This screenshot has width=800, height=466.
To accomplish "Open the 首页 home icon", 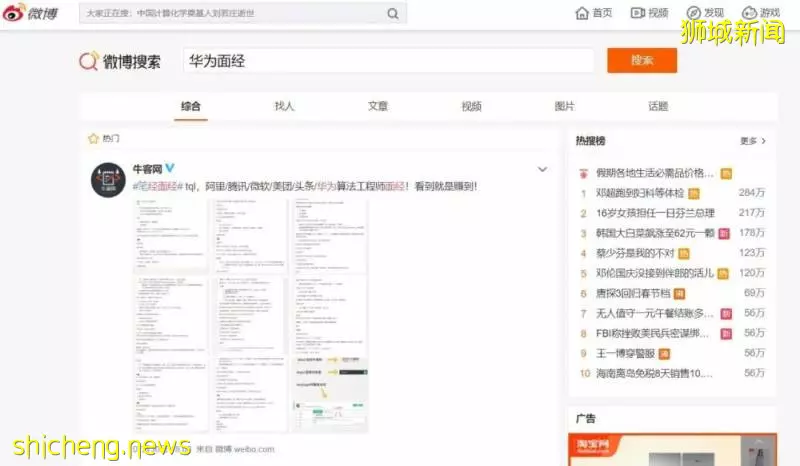I will (x=582, y=13).
